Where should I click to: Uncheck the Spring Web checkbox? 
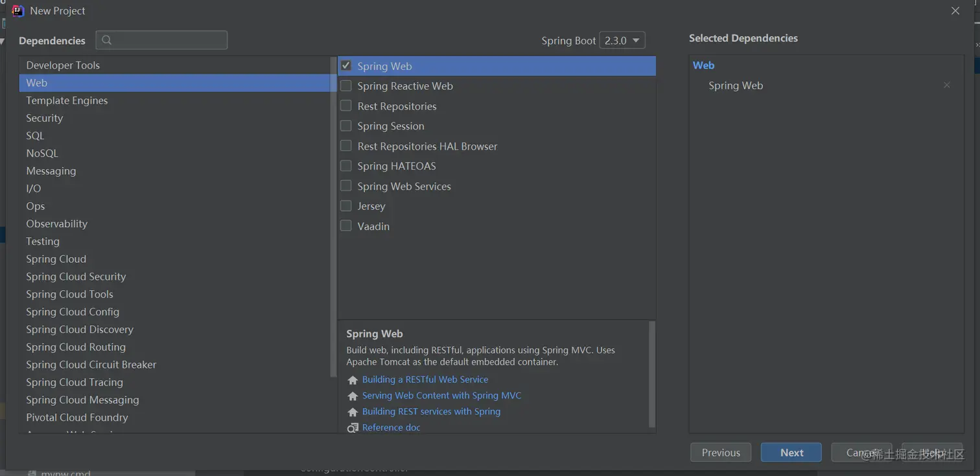346,65
